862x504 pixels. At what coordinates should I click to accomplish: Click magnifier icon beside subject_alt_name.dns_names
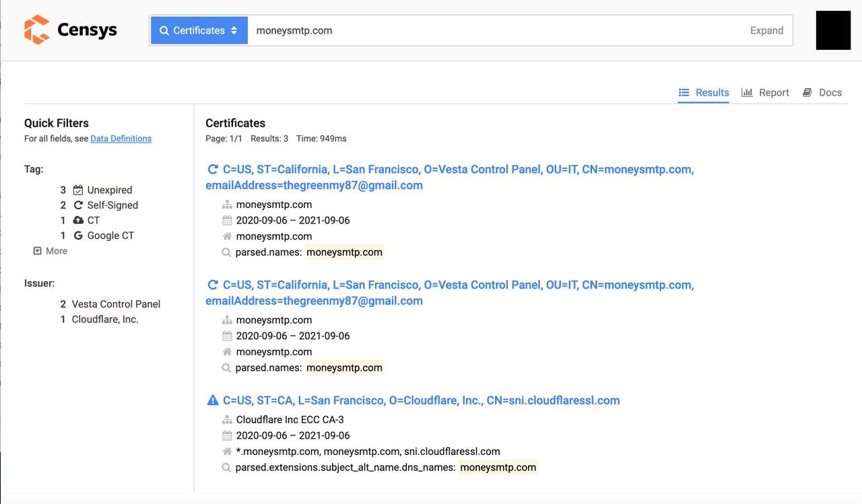pos(227,468)
